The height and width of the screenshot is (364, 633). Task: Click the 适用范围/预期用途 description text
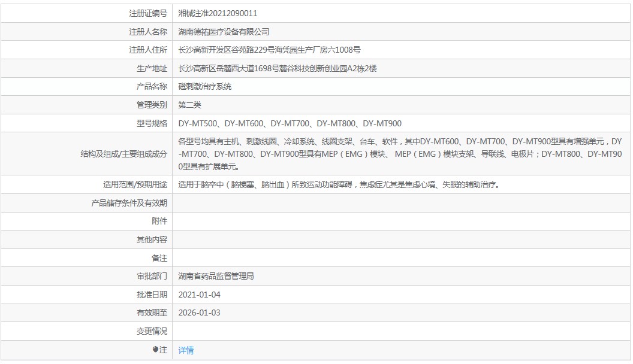339,184
